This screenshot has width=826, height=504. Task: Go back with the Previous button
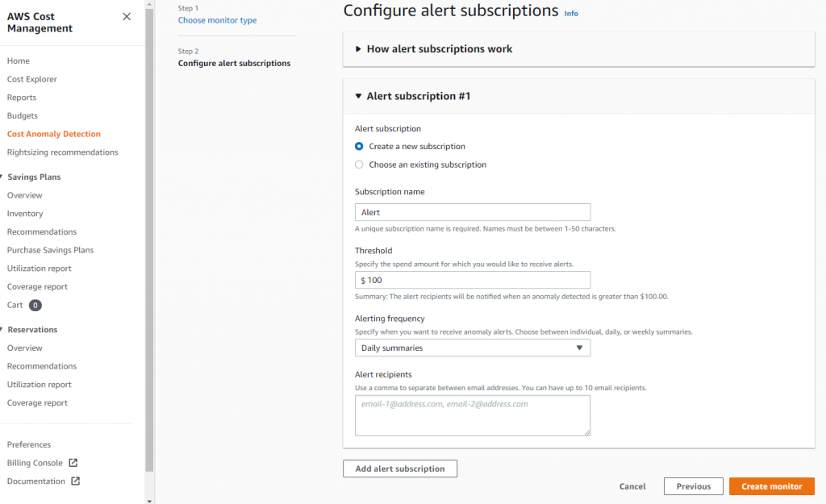click(x=694, y=486)
